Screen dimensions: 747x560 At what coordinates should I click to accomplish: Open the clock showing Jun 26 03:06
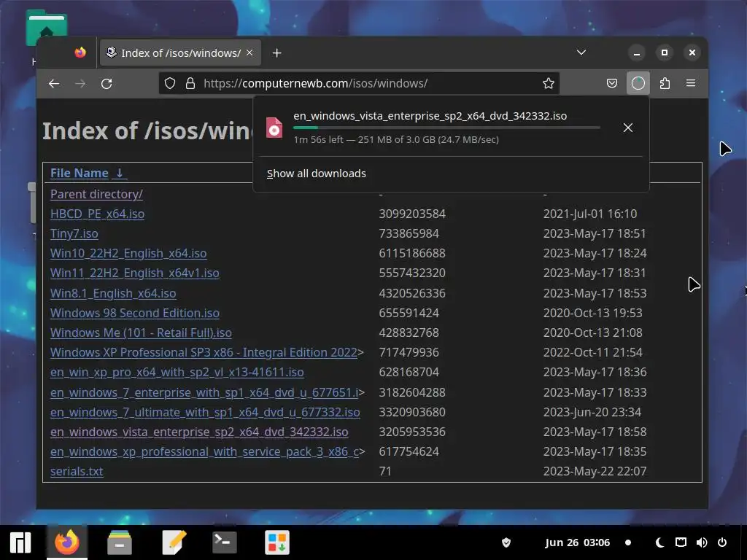[x=578, y=542]
